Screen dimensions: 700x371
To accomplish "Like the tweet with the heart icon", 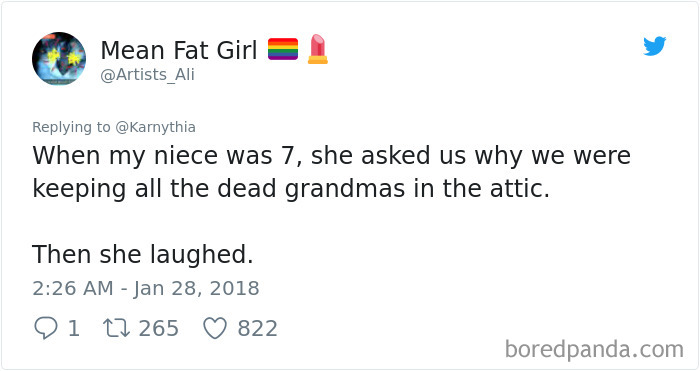I will click(215, 328).
